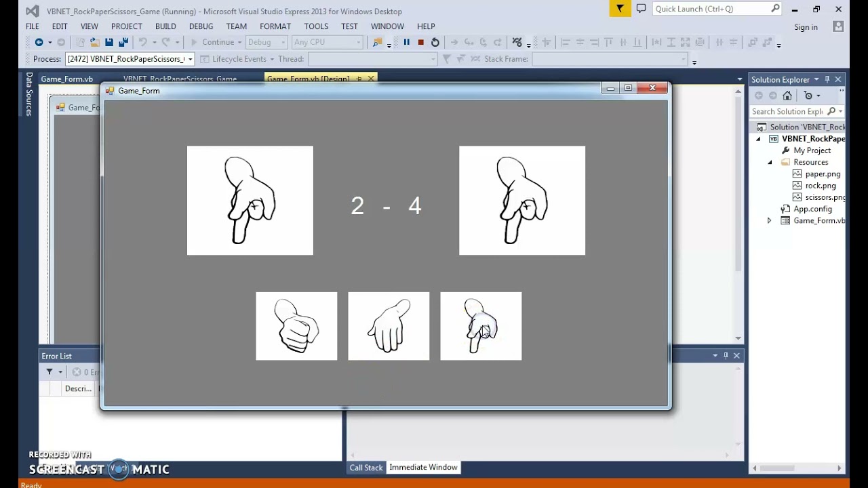
Task: Switch to the Immediate Window tab
Action: (x=423, y=468)
